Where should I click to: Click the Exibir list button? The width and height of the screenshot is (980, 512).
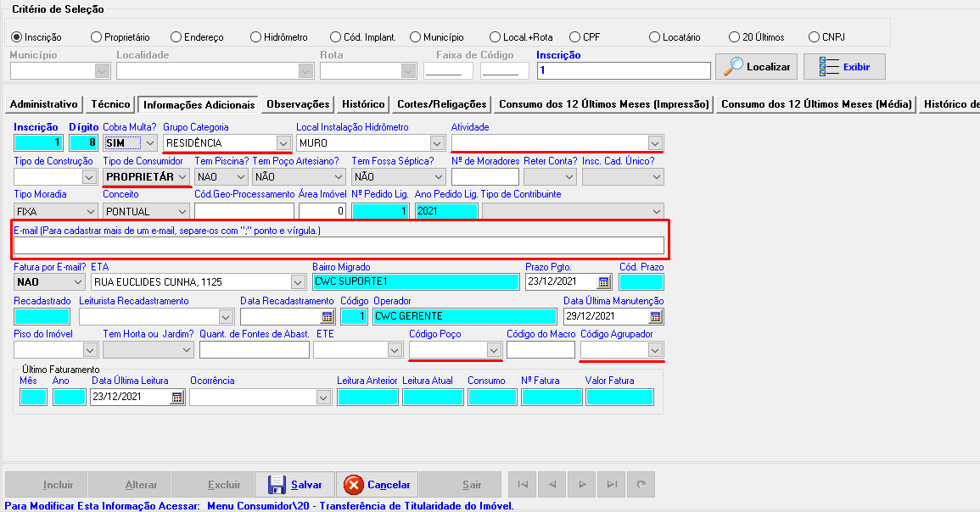(843, 66)
